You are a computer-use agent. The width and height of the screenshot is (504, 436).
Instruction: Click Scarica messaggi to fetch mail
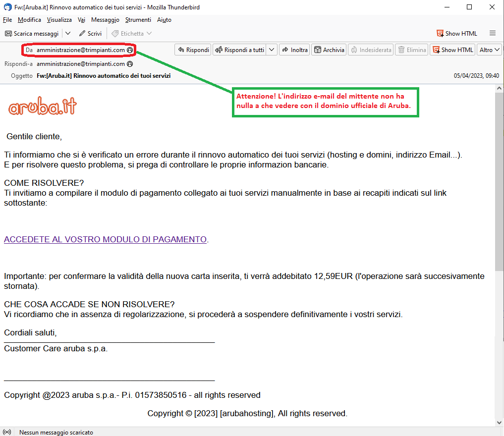pyautogui.click(x=32, y=33)
